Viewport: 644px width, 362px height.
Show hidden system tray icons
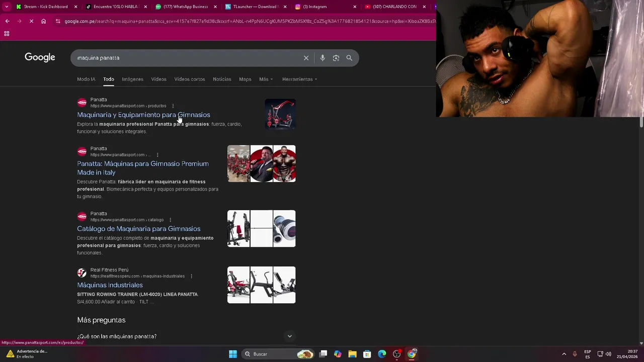[564, 354]
